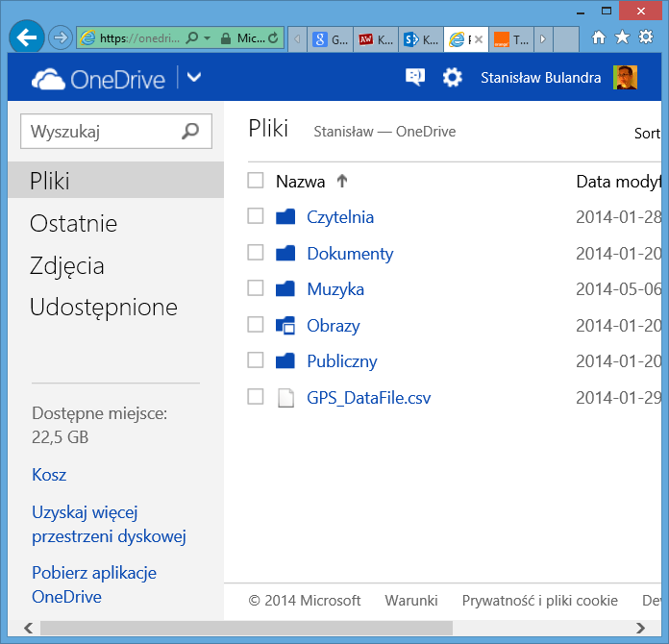Click the feedback chat bubble icon
Screen dimensions: 669x644
(415, 78)
